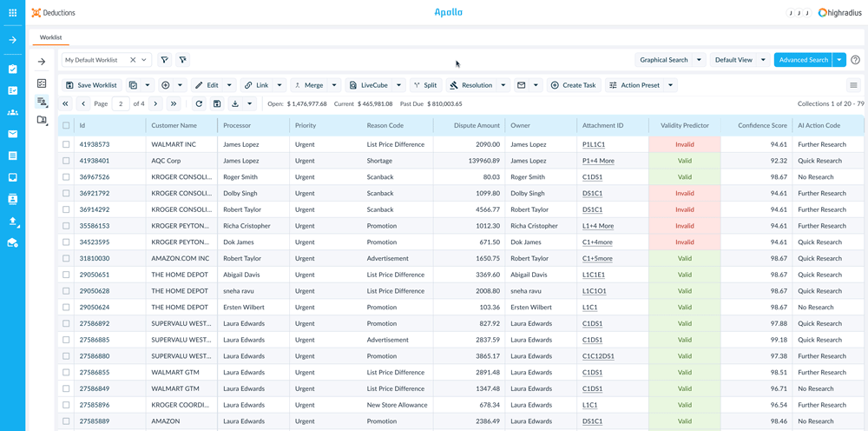
Task: Open the mail envelope sidebar icon
Action: pos(13,134)
